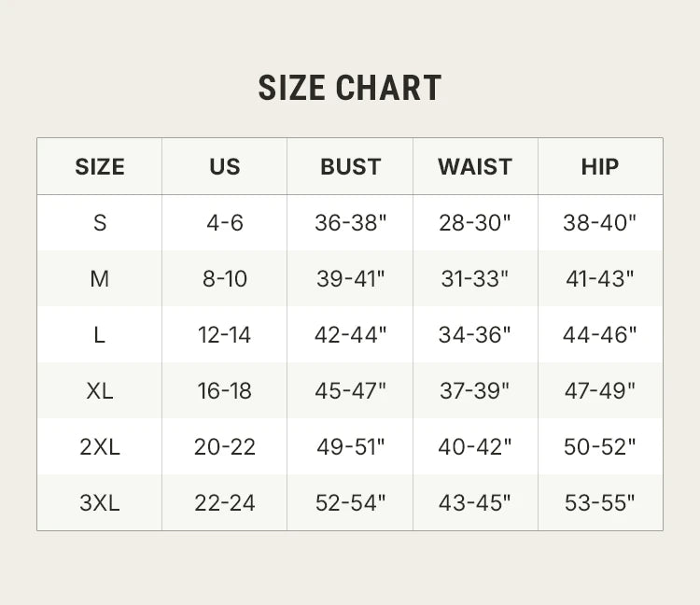Click the 44-46" hip measurement cell
Viewport: 700px width, 605px height.
pos(600,335)
